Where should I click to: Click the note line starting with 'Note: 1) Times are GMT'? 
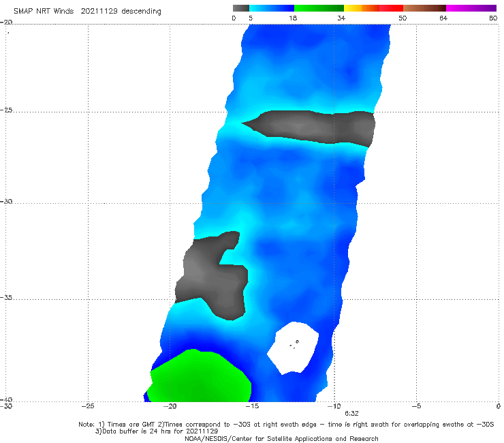click(286, 425)
